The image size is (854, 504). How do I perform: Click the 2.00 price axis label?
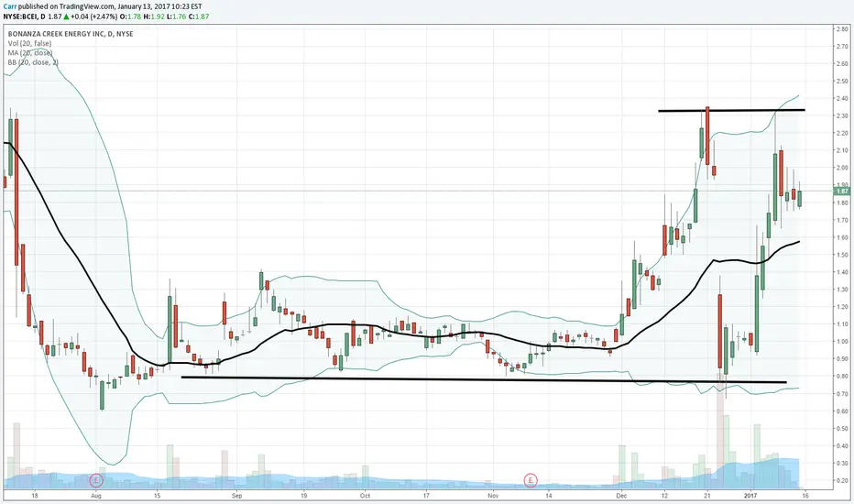pyautogui.click(x=842, y=168)
